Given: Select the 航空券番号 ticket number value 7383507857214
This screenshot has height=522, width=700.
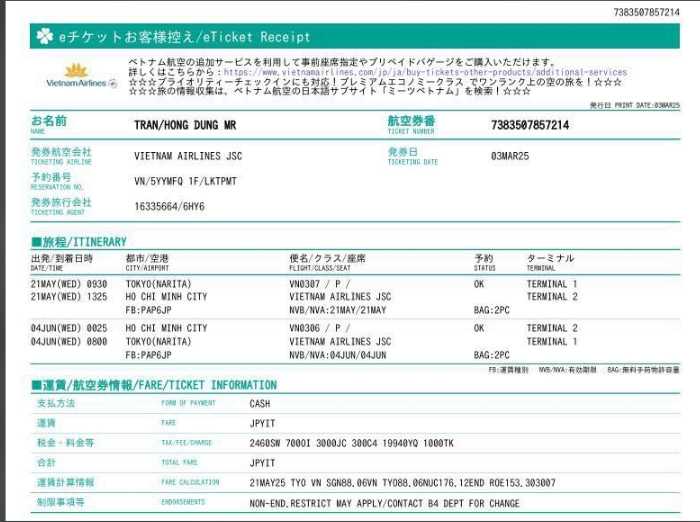Looking at the screenshot, I should (530, 125).
